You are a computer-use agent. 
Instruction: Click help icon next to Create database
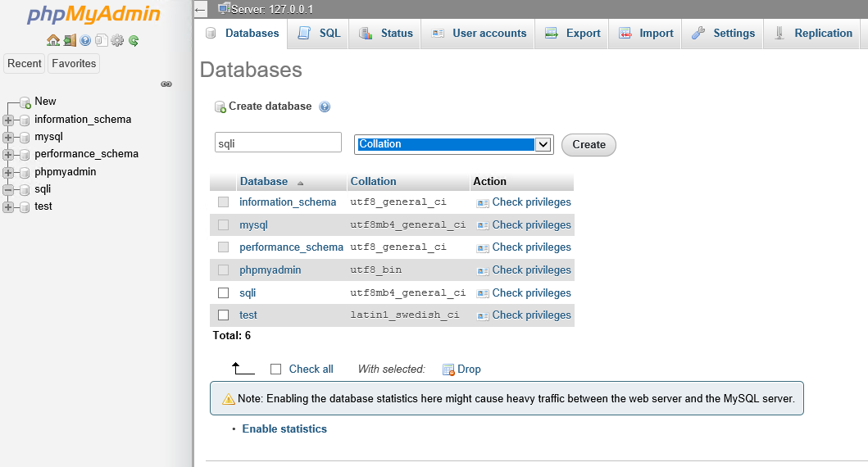coord(325,107)
